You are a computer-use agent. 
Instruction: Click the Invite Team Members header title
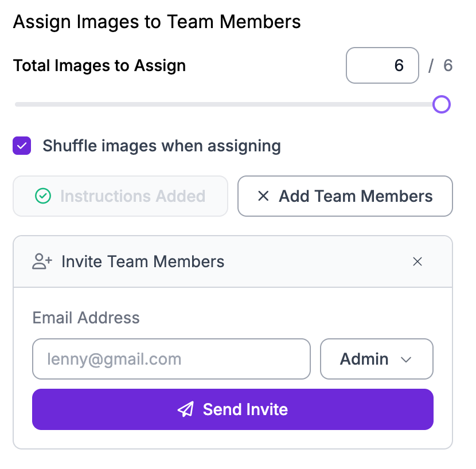click(x=143, y=261)
